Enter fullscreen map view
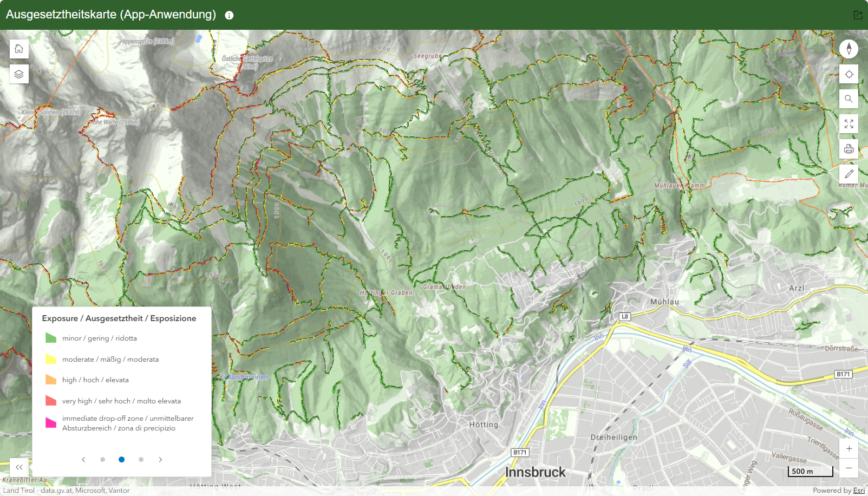868x496 pixels. 849,124
